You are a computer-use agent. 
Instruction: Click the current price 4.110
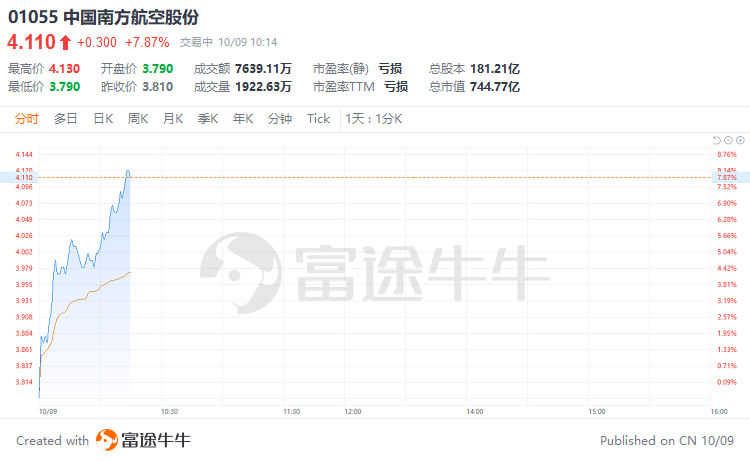32,42
